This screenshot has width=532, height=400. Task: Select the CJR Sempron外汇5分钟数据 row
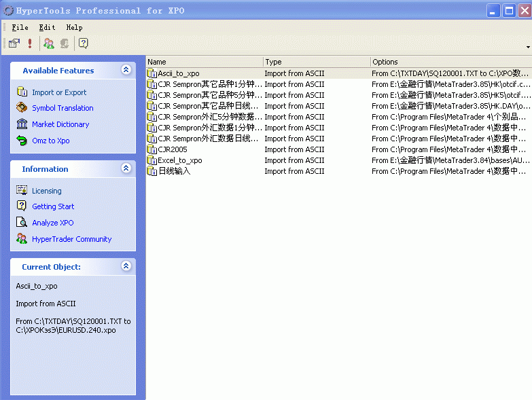click(339, 117)
